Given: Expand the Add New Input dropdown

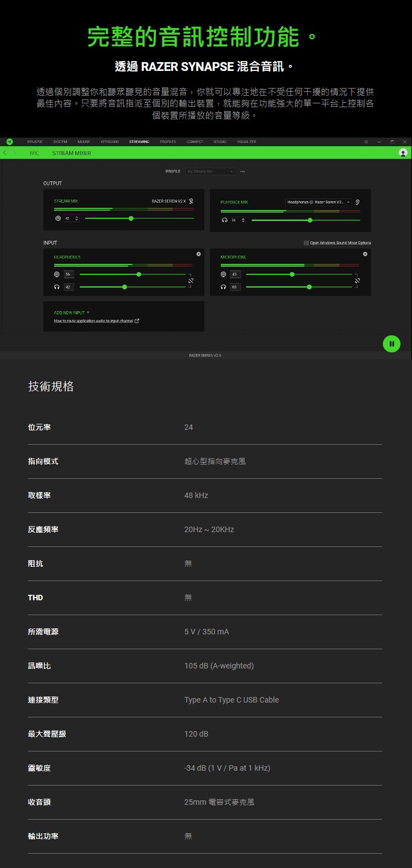Looking at the screenshot, I should pyautogui.click(x=71, y=312).
